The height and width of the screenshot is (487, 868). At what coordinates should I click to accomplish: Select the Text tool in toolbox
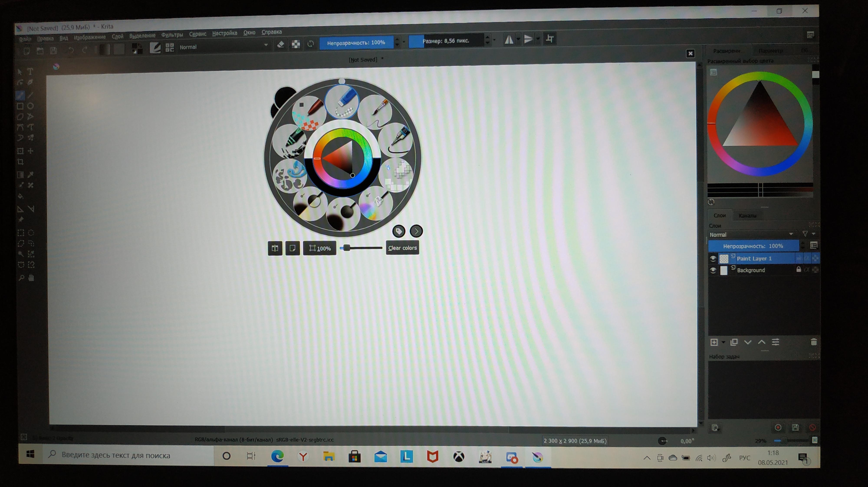click(30, 72)
